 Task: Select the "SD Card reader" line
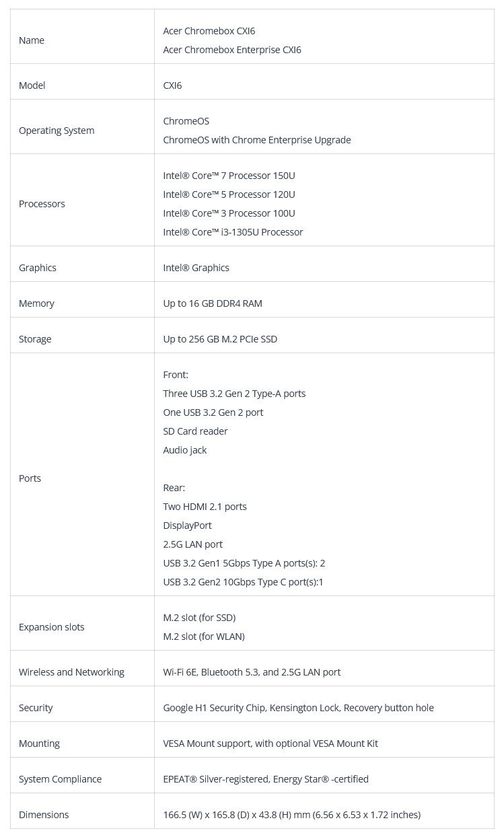pyautogui.click(x=195, y=431)
